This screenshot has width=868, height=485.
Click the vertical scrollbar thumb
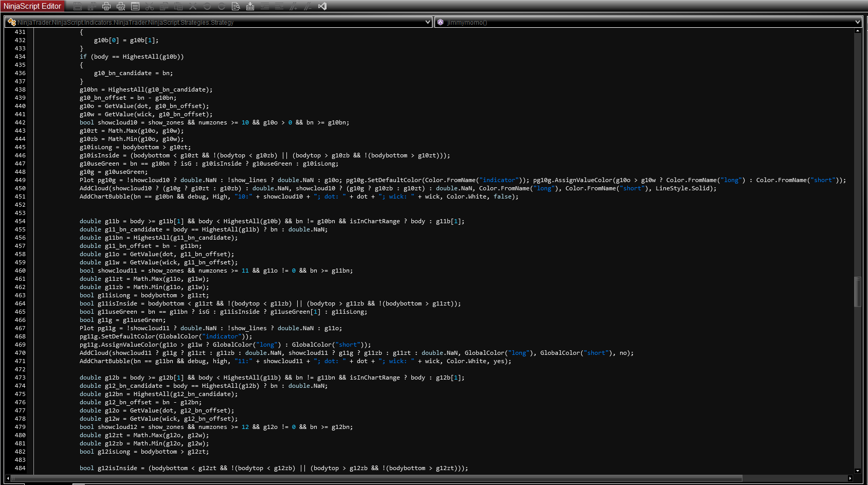(x=857, y=292)
